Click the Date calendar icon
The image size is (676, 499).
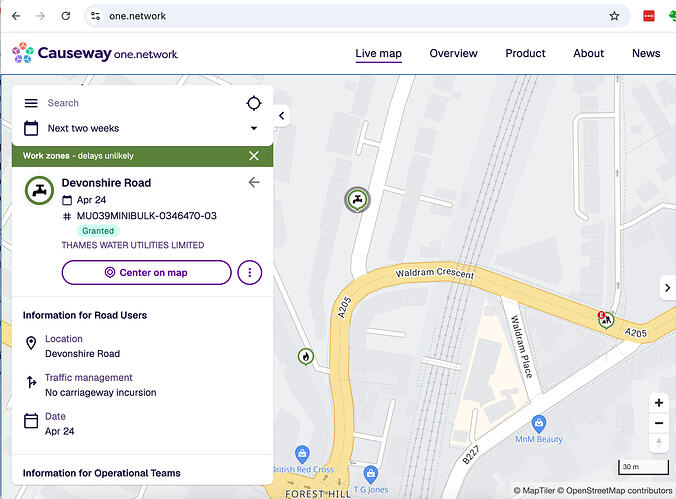point(31,421)
